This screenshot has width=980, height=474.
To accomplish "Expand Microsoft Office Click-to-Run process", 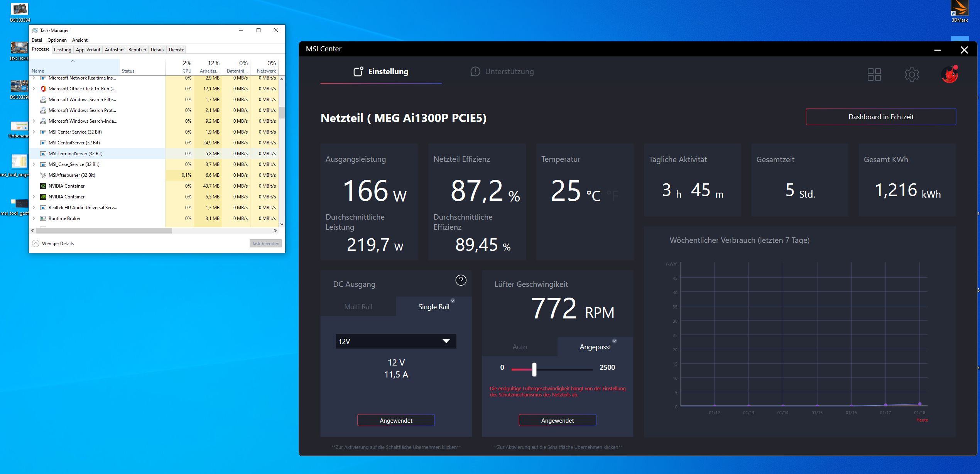I will 34,89.
